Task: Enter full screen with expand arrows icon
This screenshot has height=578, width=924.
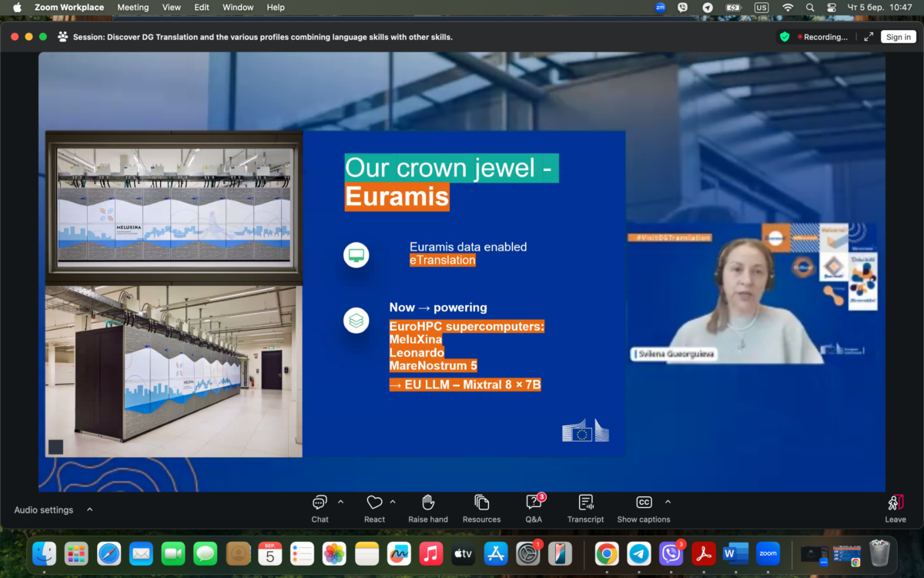Action: pyautogui.click(x=869, y=37)
